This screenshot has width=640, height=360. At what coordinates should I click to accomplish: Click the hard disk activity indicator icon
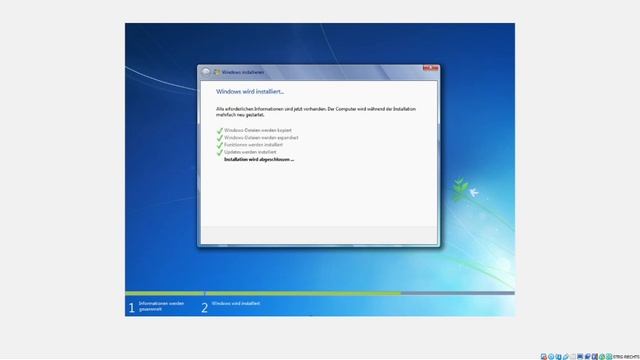point(544,357)
